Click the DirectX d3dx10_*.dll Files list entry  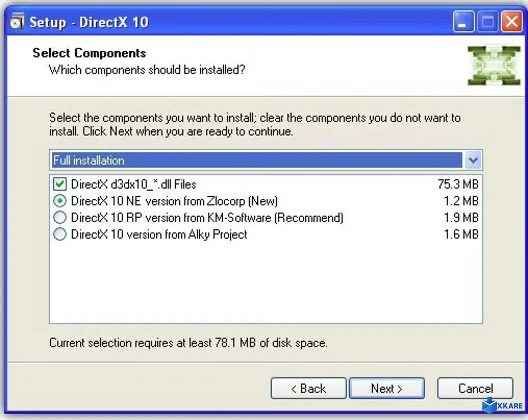coord(135,184)
